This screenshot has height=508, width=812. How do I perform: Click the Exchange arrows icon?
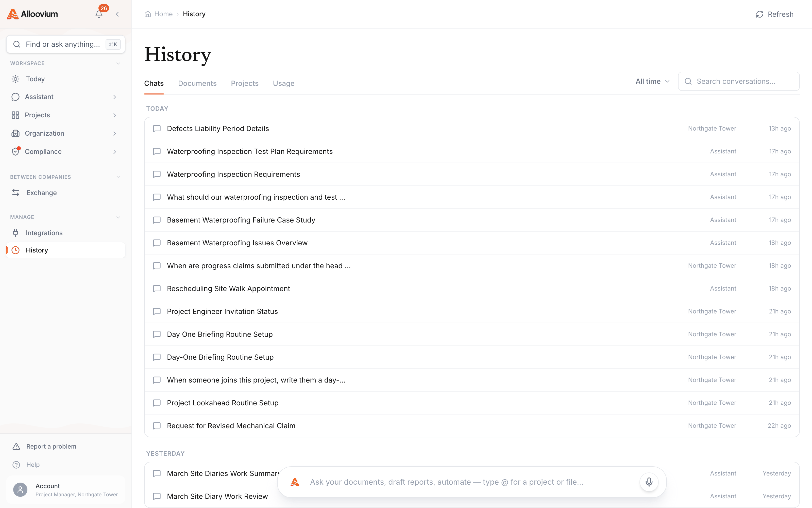coord(15,193)
